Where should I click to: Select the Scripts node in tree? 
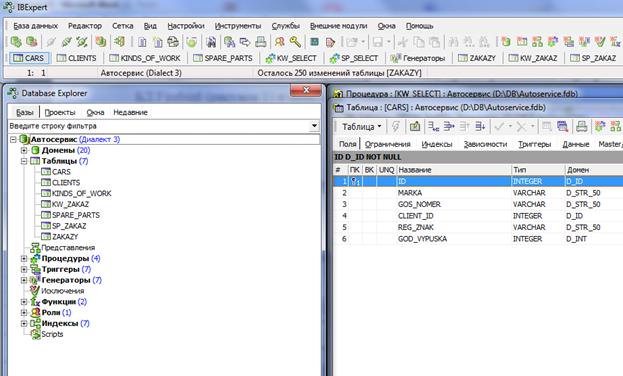[x=52, y=334]
